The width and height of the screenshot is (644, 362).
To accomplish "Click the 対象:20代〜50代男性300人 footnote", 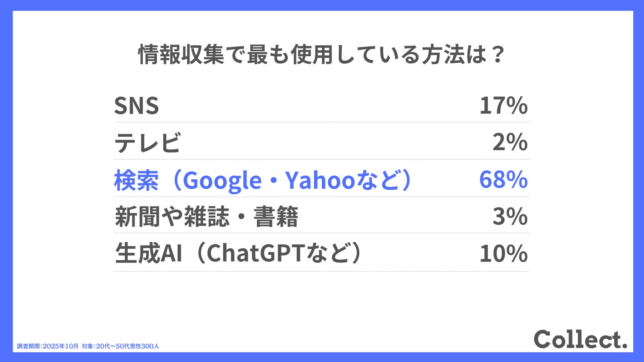I will click(x=120, y=346).
